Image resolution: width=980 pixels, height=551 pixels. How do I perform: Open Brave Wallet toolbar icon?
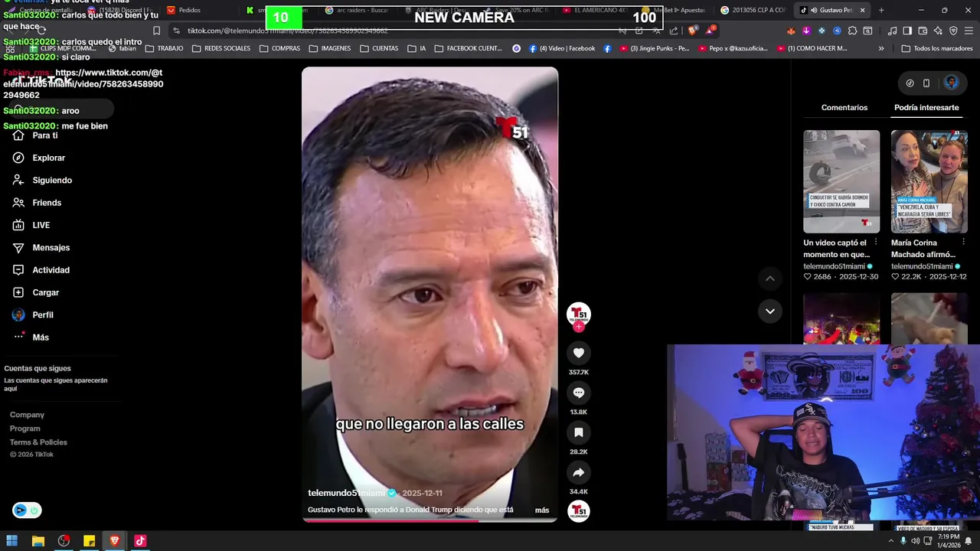coord(923,31)
